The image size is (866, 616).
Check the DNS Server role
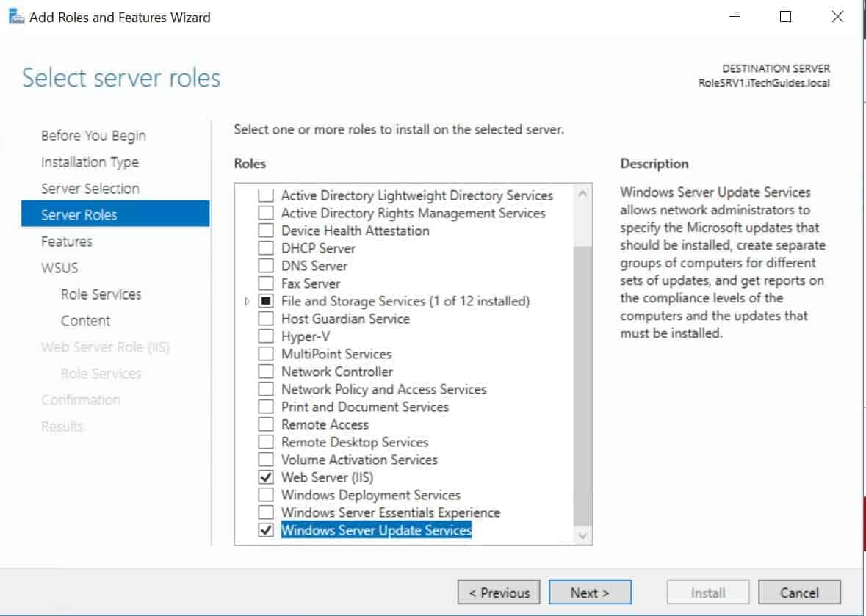[x=266, y=265]
